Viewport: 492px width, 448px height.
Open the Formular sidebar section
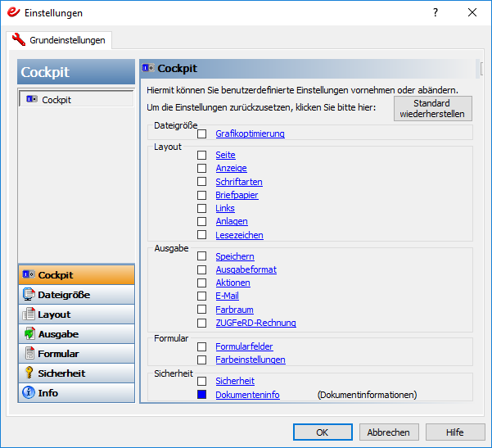pos(77,354)
